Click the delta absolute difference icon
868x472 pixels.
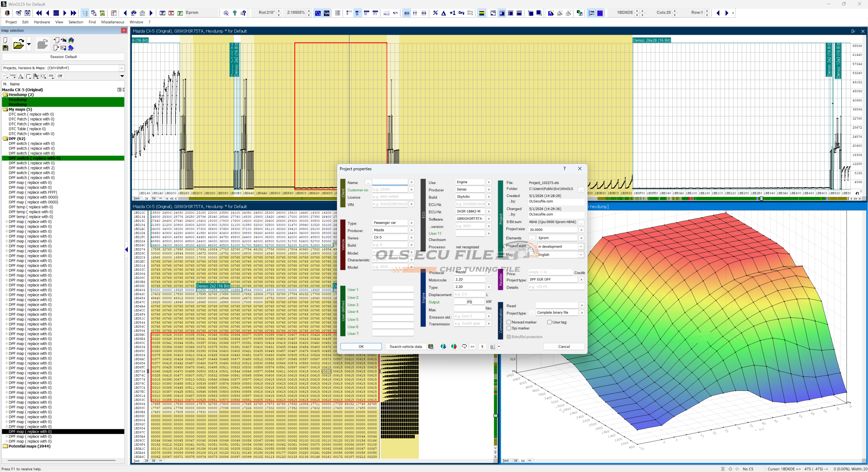coord(443,13)
